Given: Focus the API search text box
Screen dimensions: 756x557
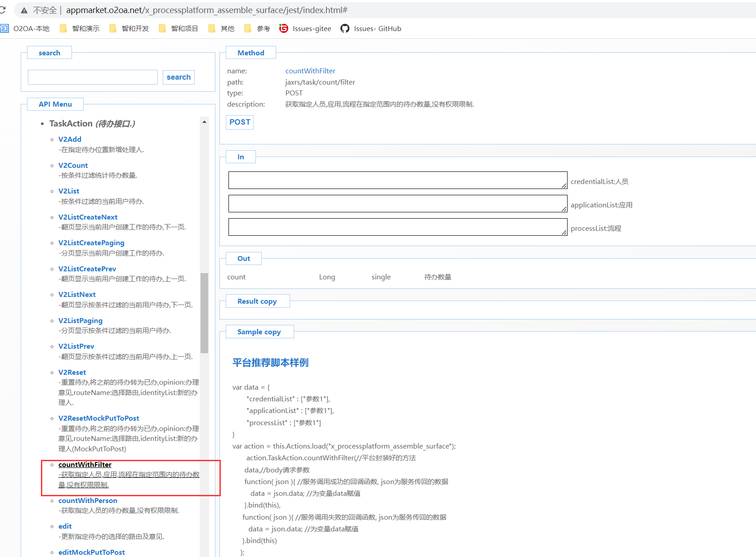Looking at the screenshot, I should pyautogui.click(x=93, y=77).
